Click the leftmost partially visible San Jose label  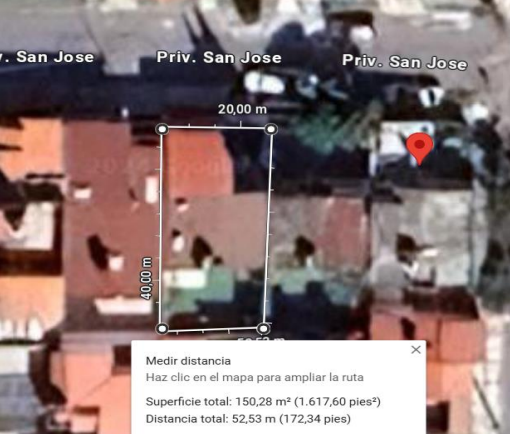47,57
